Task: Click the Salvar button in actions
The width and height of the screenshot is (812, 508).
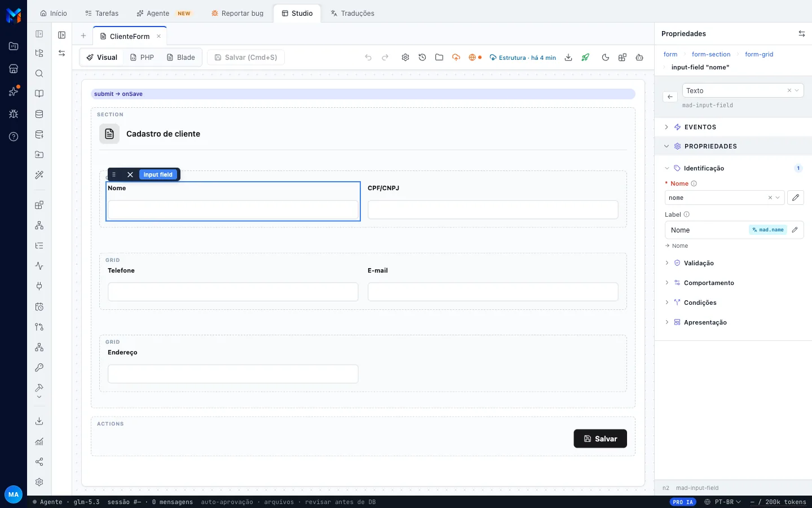Action: [600, 439]
